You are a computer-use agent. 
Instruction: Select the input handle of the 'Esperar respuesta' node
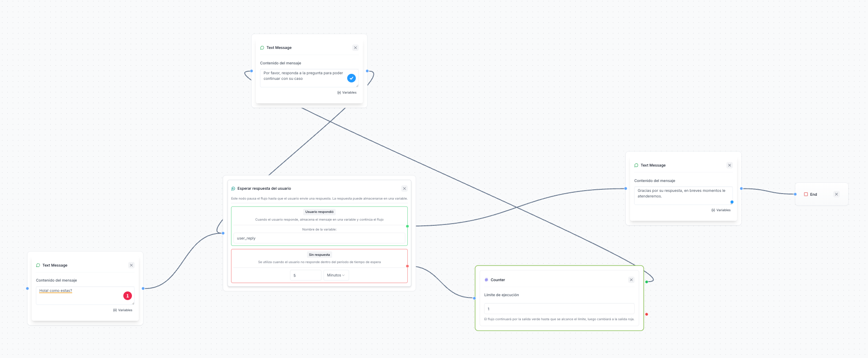223,233
